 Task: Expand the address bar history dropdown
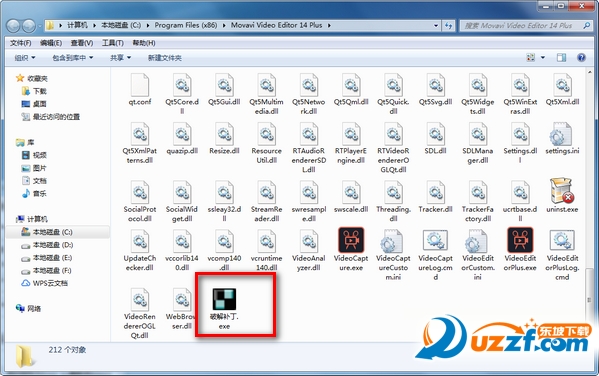(436, 25)
